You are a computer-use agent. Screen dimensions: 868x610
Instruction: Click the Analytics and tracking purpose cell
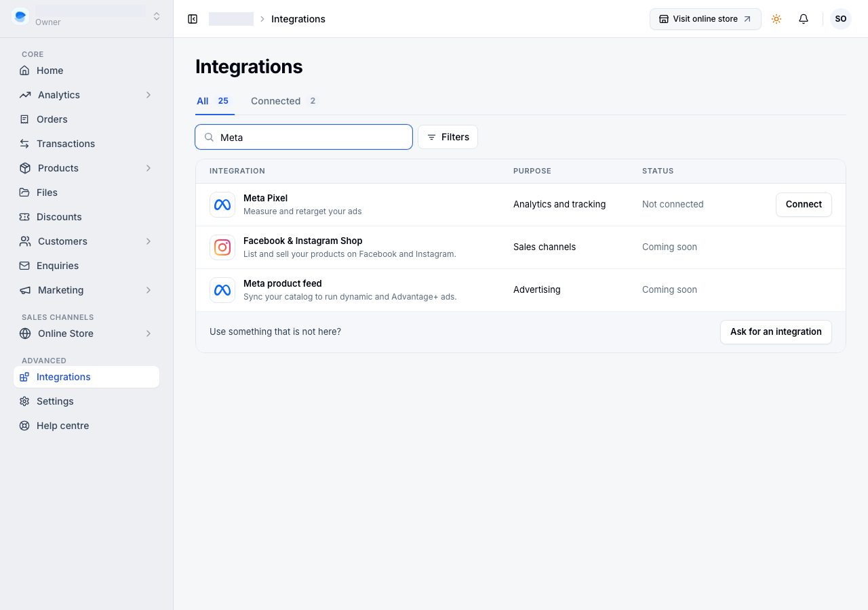tap(559, 204)
